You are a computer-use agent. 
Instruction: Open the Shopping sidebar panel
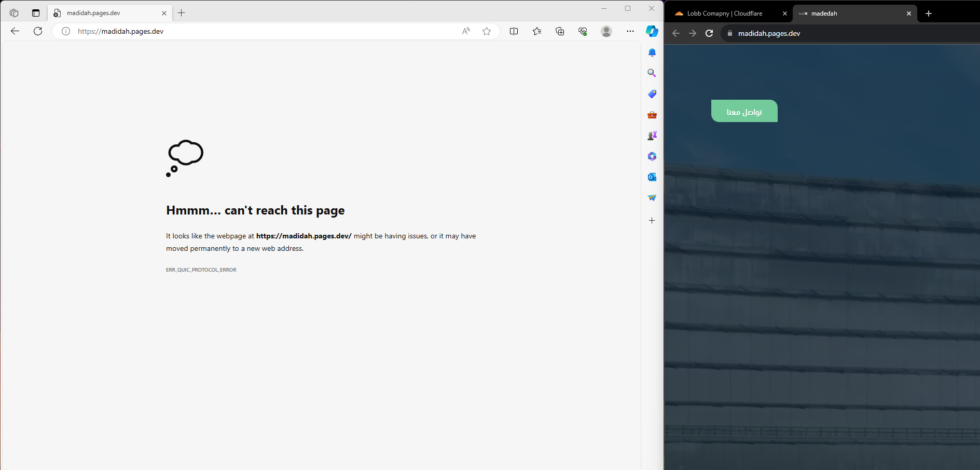click(652, 94)
